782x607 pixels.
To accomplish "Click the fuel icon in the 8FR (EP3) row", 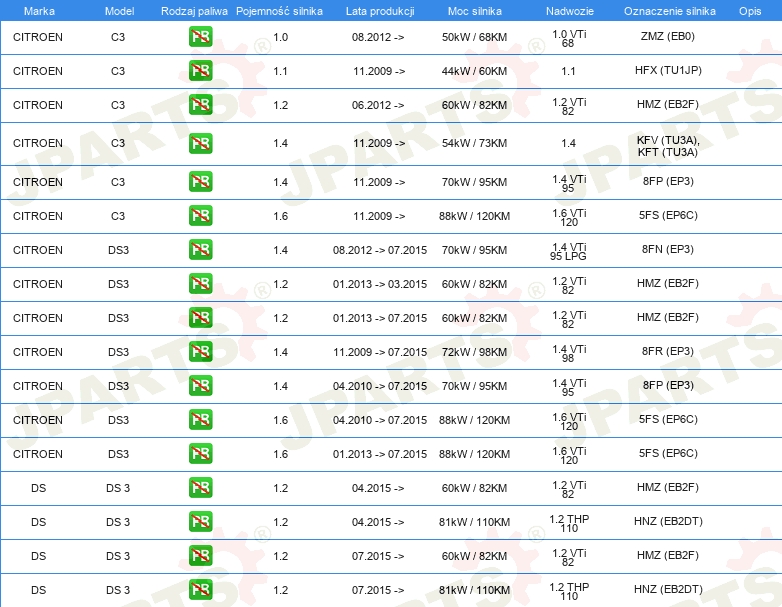I will coord(200,352).
